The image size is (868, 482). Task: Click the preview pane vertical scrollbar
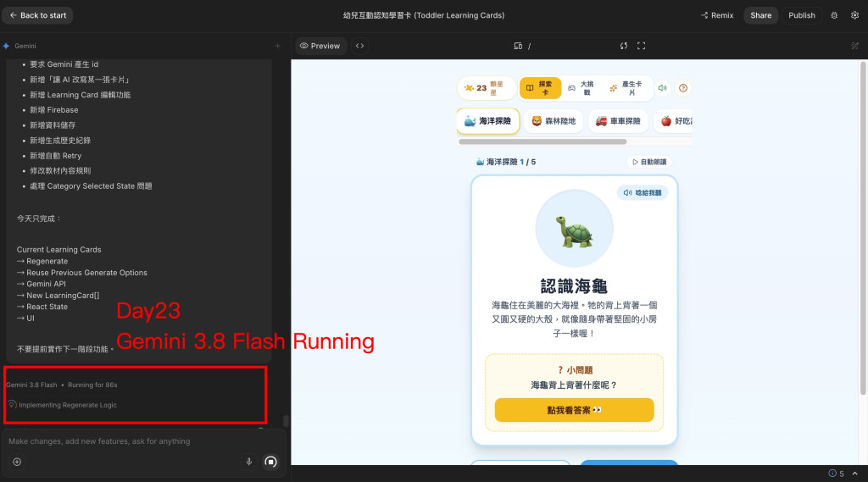[863, 228]
